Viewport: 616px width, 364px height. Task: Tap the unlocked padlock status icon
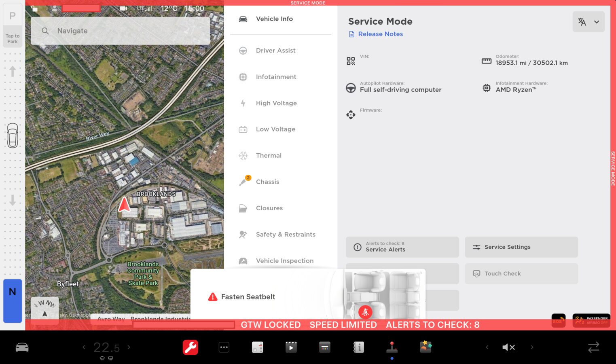(35, 8)
